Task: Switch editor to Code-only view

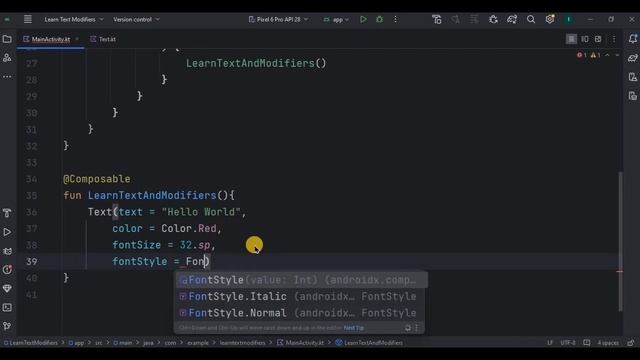Action: point(571,39)
